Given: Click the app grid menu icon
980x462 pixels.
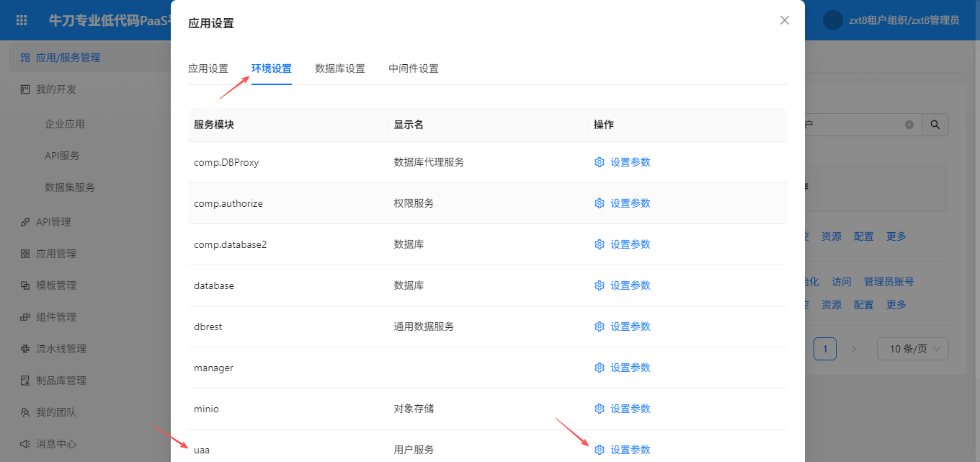Looking at the screenshot, I should 22,20.
